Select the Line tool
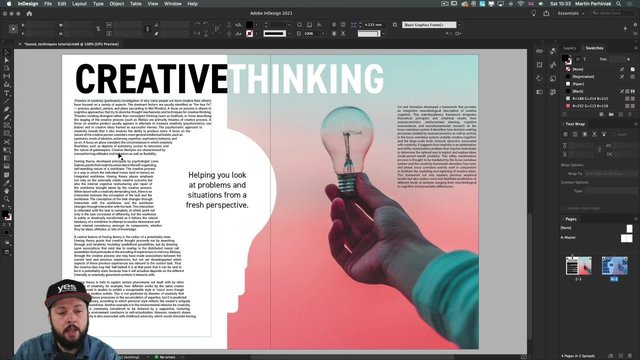The width and height of the screenshot is (640, 360). click(7, 101)
